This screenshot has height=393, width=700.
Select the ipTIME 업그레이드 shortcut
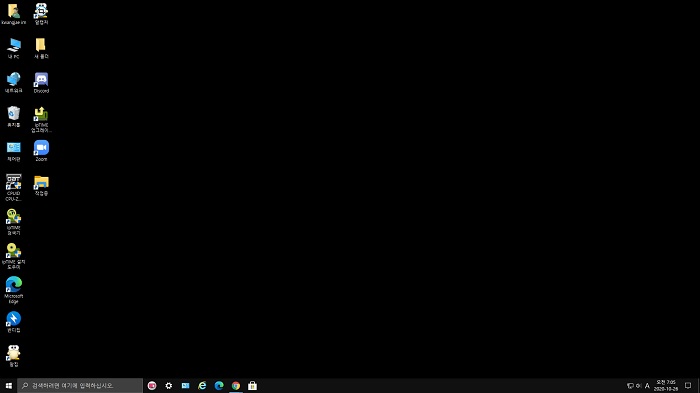(41, 119)
